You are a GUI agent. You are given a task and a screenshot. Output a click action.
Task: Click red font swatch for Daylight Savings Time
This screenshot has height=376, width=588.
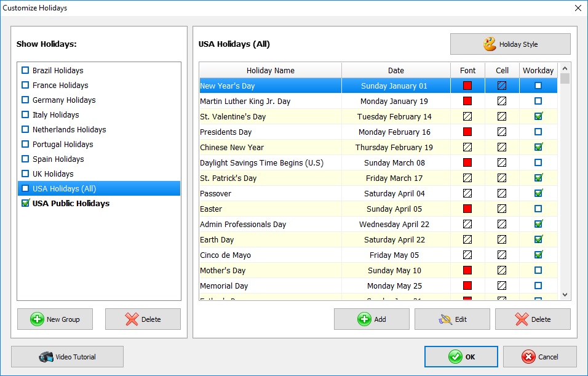click(x=467, y=162)
